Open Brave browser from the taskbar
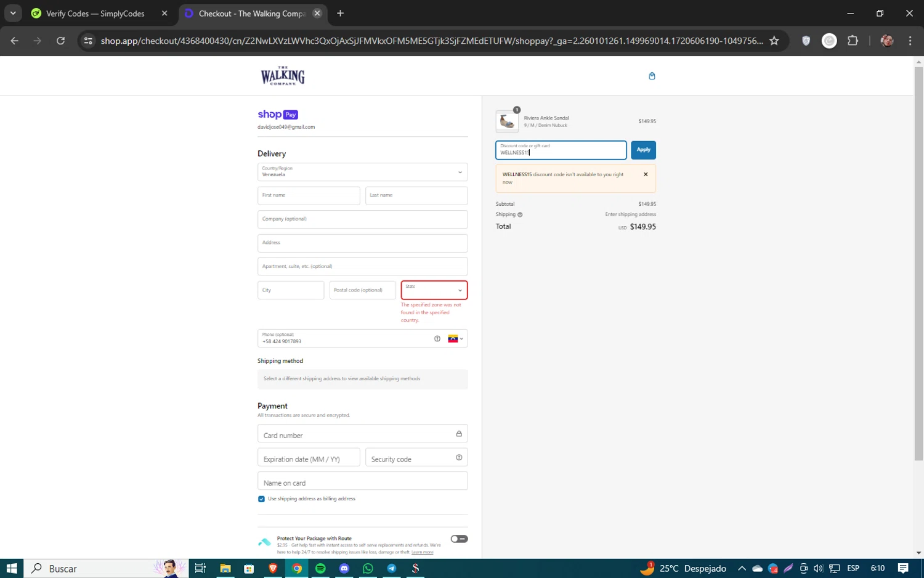 pos(273,568)
